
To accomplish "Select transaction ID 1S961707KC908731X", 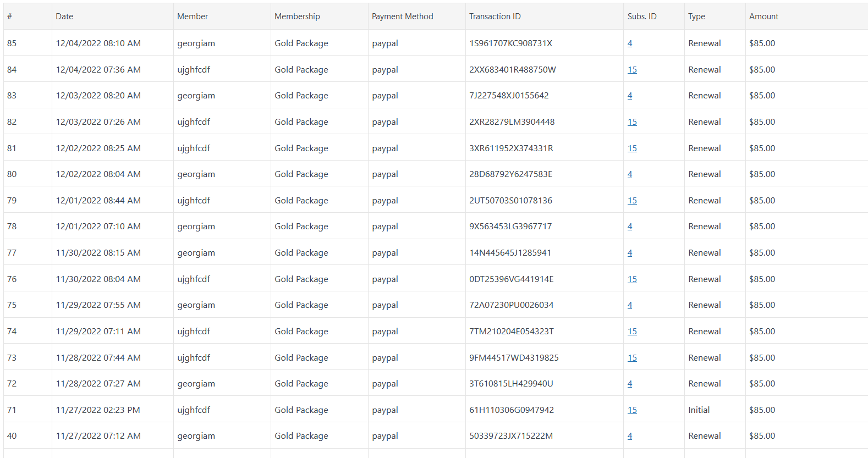I will [510, 43].
